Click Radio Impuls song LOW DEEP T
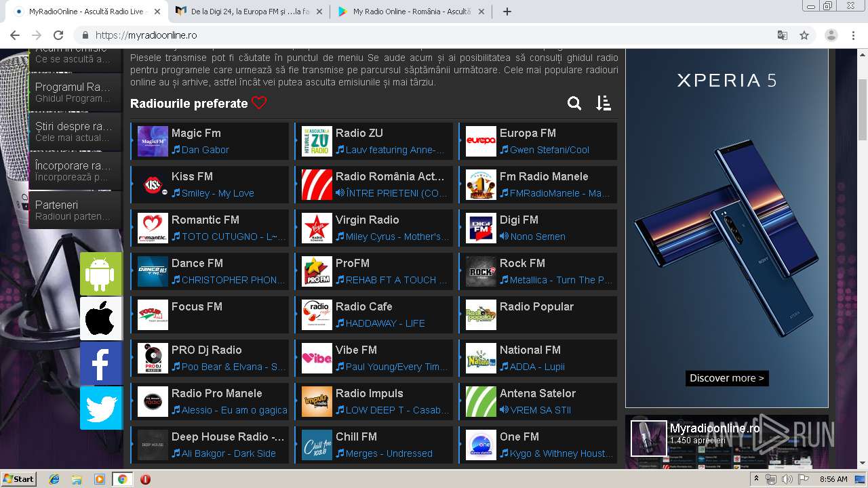This screenshot has height=488, width=868. pos(397,410)
